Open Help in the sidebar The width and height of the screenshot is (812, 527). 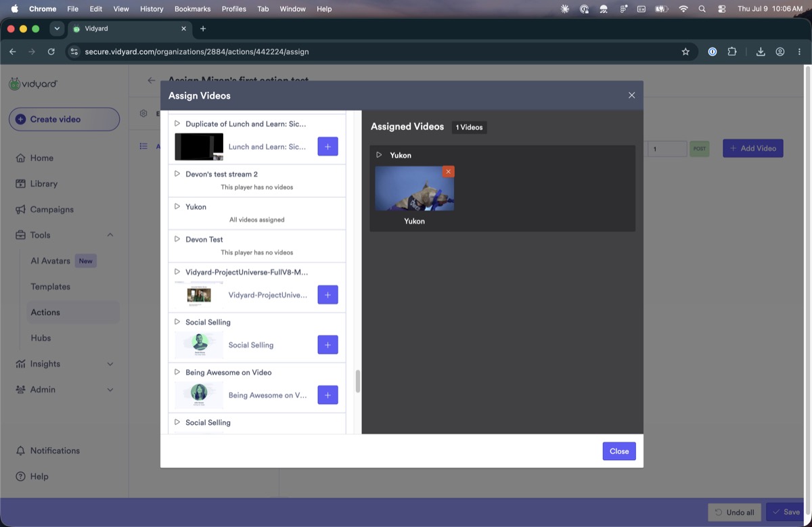point(39,476)
